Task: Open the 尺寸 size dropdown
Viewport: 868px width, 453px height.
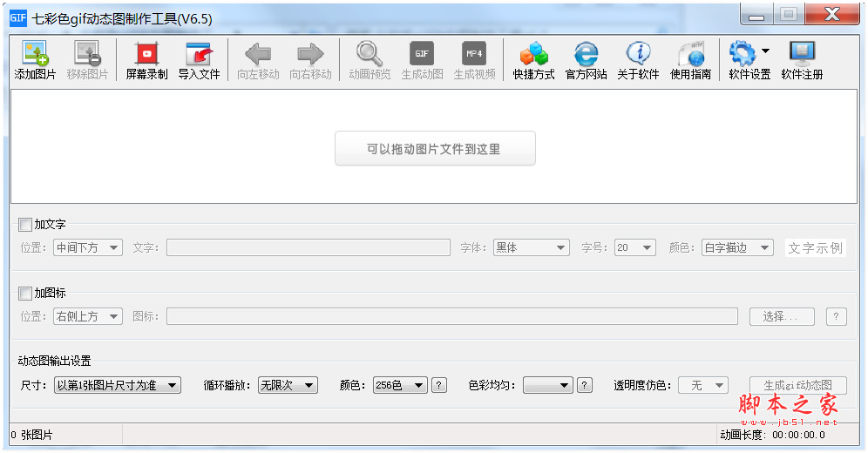Action: (x=118, y=385)
